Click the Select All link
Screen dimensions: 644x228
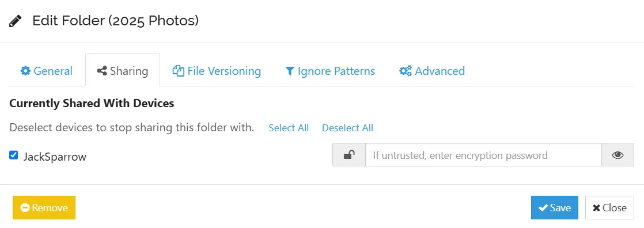pos(289,128)
